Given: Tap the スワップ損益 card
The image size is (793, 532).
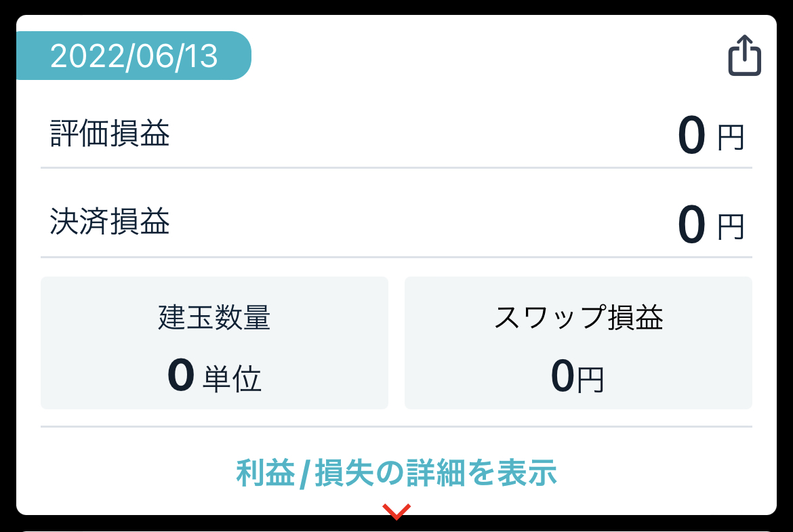Looking at the screenshot, I should (x=578, y=343).
